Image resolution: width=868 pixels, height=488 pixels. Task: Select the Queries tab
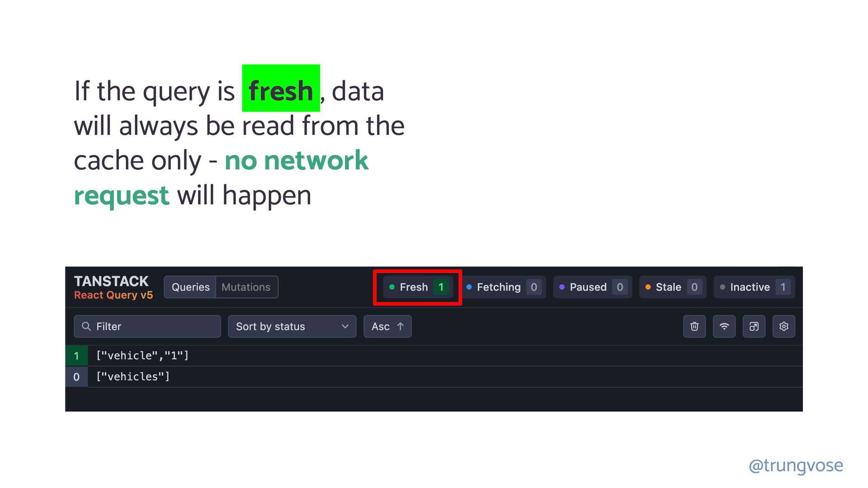pyautogui.click(x=189, y=287)
